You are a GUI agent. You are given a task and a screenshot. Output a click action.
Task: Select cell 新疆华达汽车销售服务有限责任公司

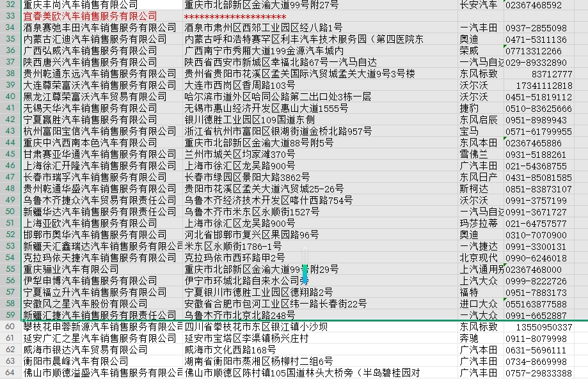(x=102, y=212)
